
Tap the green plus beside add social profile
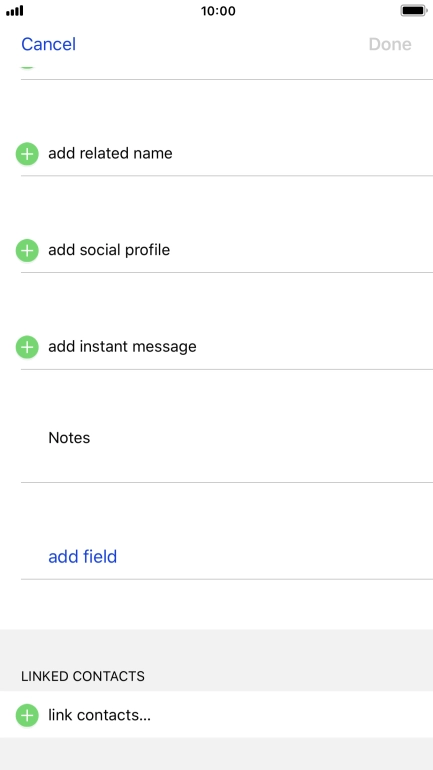point(27,250)
